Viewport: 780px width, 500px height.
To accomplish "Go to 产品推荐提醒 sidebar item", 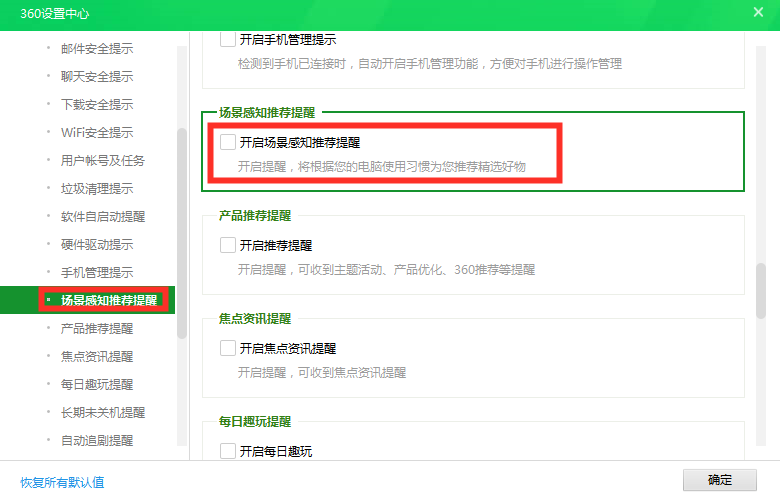I will coord(97,328).
